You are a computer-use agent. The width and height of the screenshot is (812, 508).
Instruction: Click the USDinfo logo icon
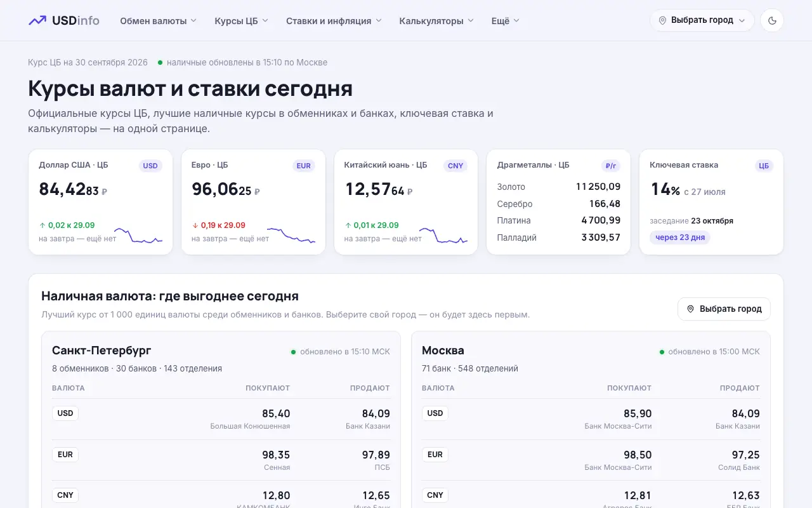click(37, 20)
